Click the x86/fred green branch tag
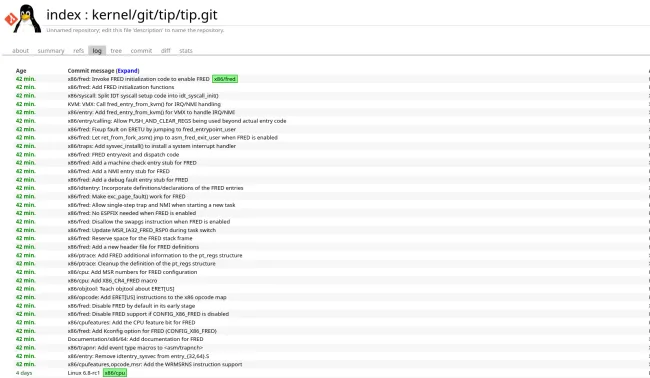This screenshot has width=650, height=378. click(x=225, y=79)
